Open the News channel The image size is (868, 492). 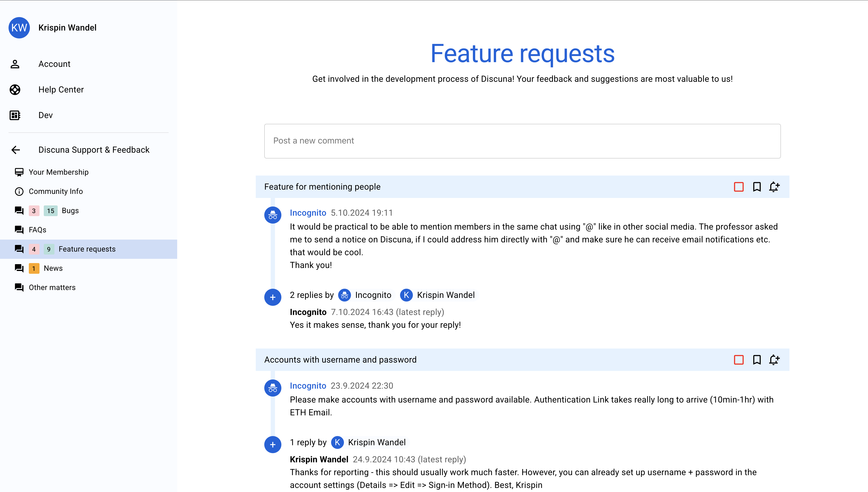point(53,268)
